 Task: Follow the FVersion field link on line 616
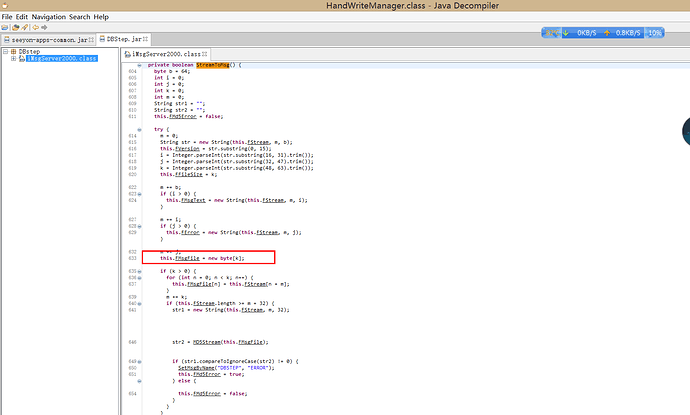187,149
